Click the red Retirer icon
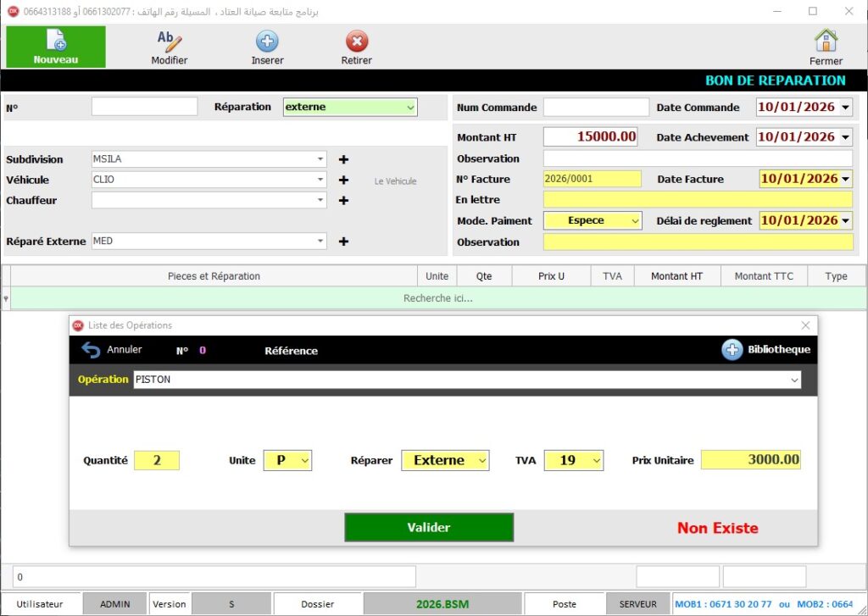Image resolution: width=868 pixels, height=616 pixels. tap(357, 41)
